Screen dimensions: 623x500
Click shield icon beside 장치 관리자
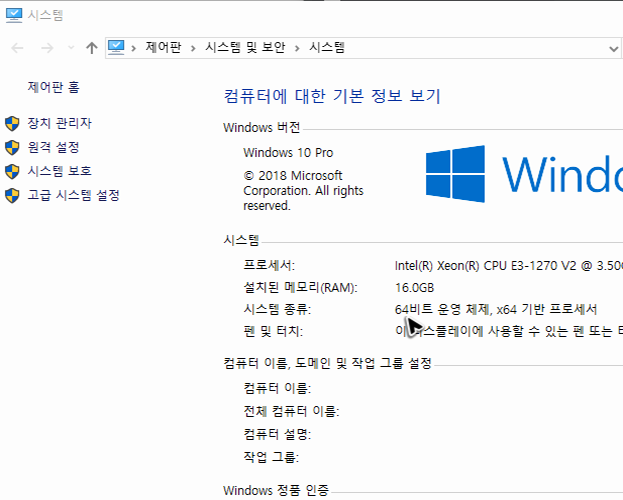pos(12,124)
